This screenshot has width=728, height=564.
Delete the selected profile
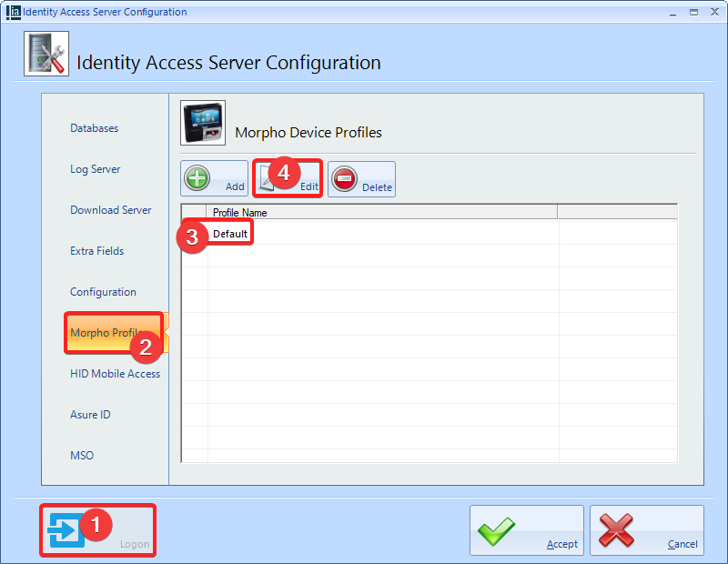coord(361,178)
